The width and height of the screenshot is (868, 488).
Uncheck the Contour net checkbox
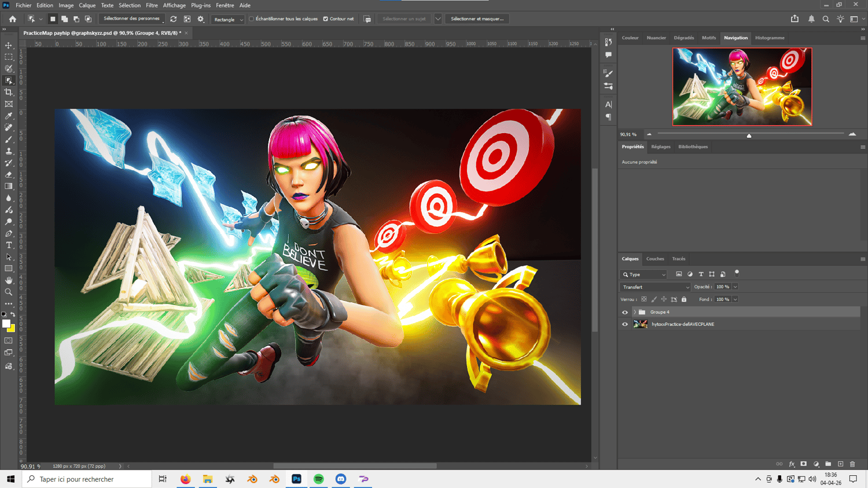[326, 19]
